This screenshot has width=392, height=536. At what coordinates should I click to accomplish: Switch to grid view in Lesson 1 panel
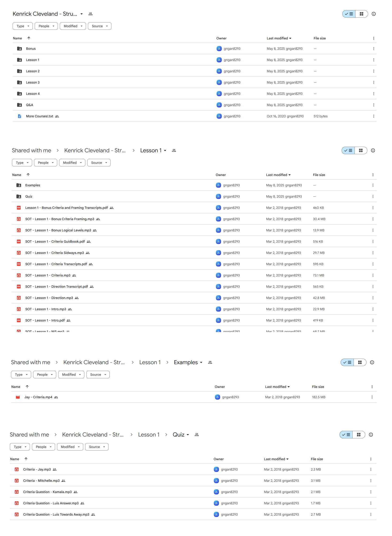(x=361, y=150)
